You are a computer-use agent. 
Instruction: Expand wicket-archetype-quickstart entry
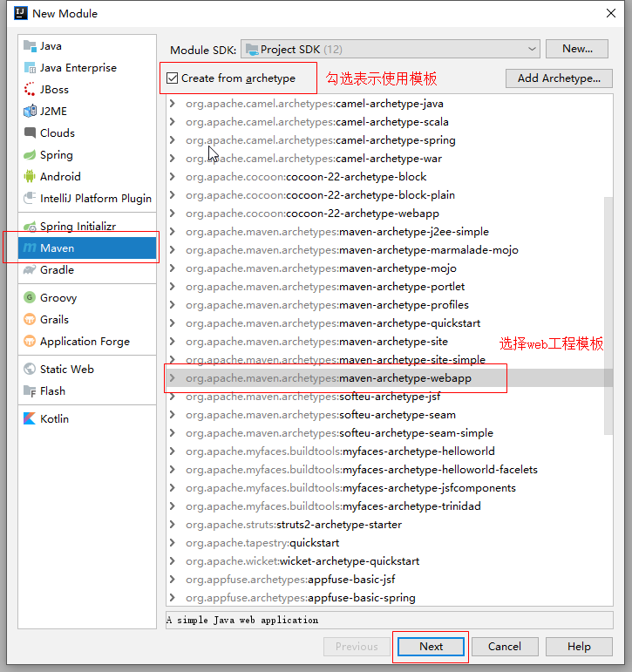point(173,561)
